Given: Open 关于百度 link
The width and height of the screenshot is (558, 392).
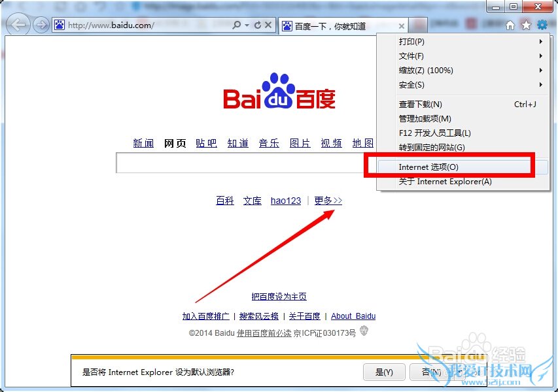Looking at the screenshot, I should (x=304, y=316).
